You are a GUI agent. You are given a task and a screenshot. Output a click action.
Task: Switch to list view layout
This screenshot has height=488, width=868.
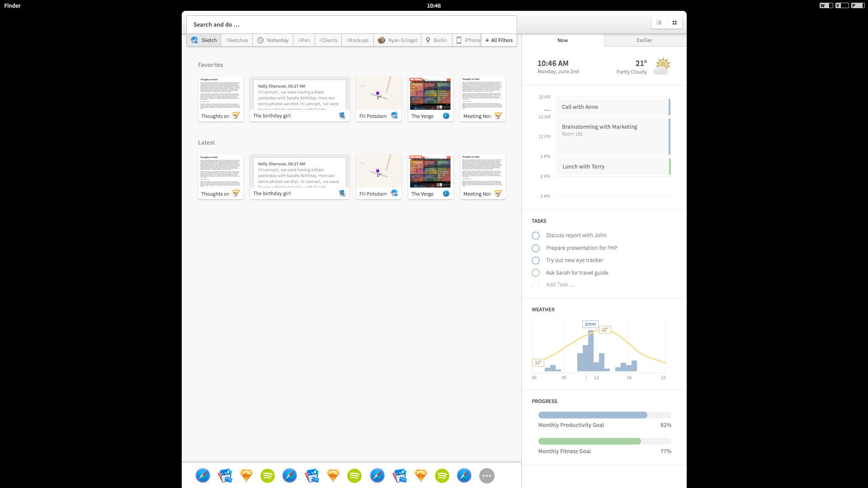[x=659, y=22]
